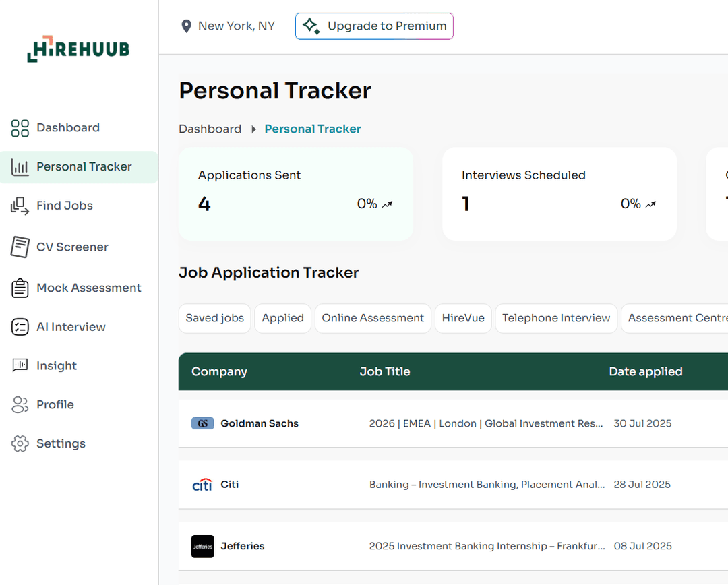Click the Insight chart icon

click(20, 365)
